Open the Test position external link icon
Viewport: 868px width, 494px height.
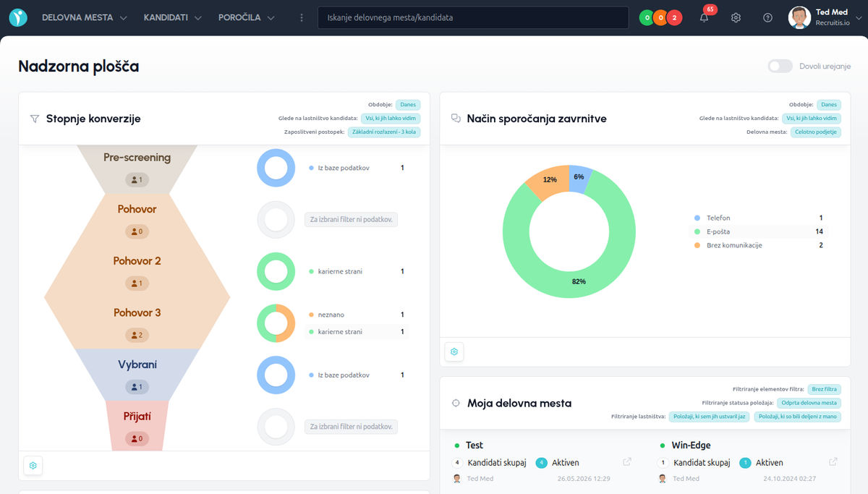pos(627,462)
